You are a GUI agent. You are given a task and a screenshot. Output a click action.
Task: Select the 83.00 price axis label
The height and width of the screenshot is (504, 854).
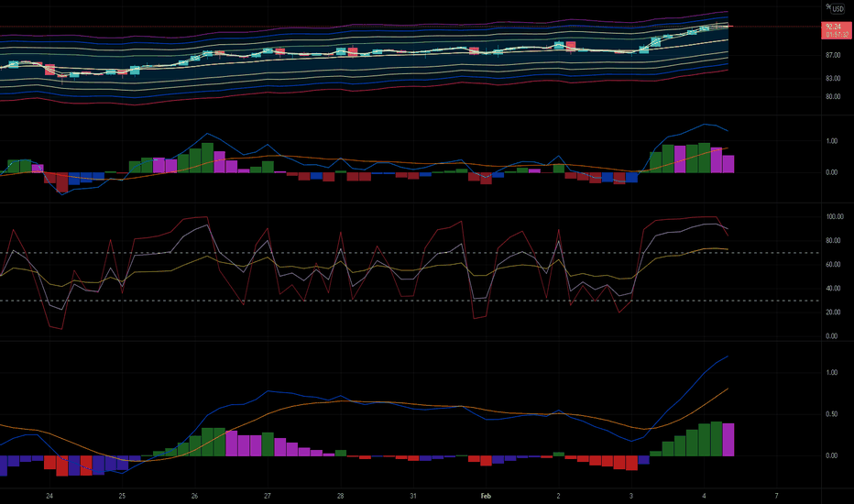(833, 79)
